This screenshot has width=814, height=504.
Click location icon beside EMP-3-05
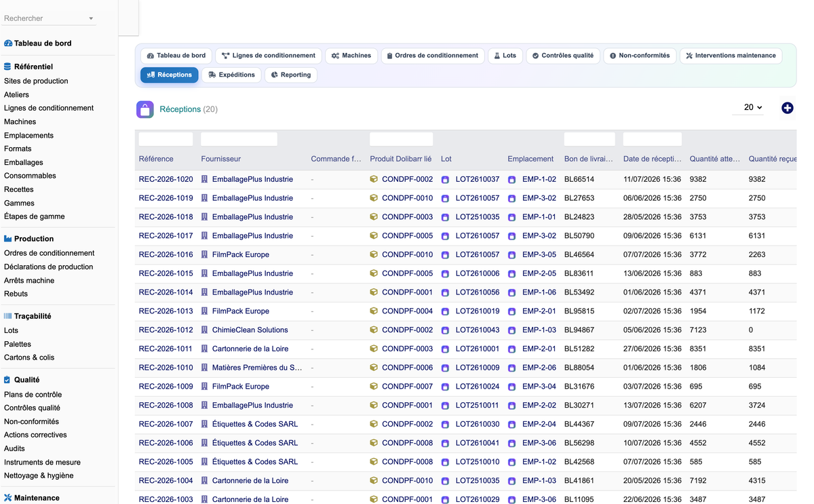(x=512, y=255)
